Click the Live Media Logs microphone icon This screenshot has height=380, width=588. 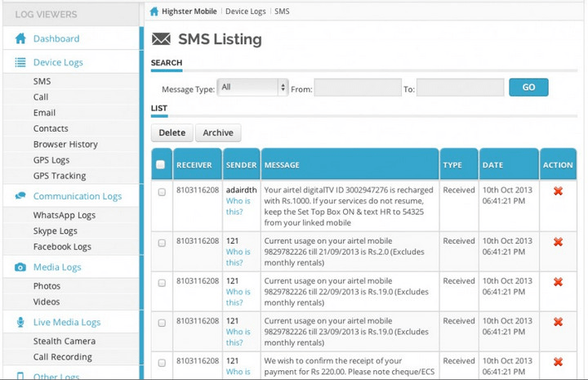click(x=20, y=322)
